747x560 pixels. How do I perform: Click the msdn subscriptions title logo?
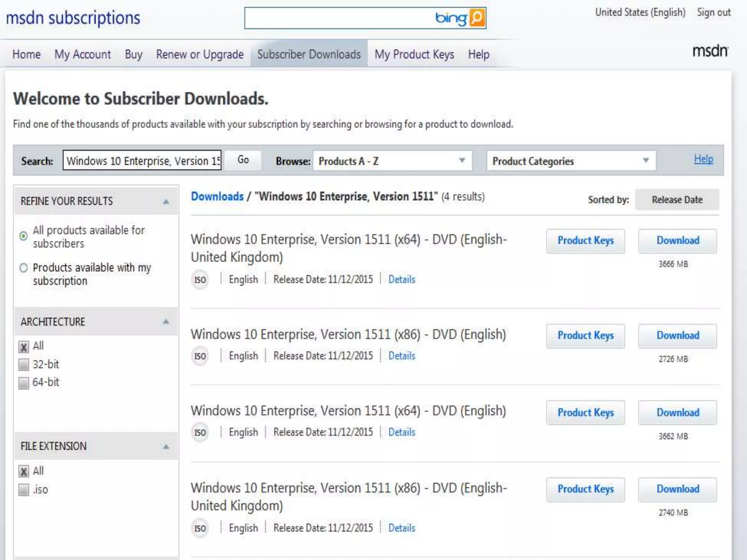click(73, 18)
